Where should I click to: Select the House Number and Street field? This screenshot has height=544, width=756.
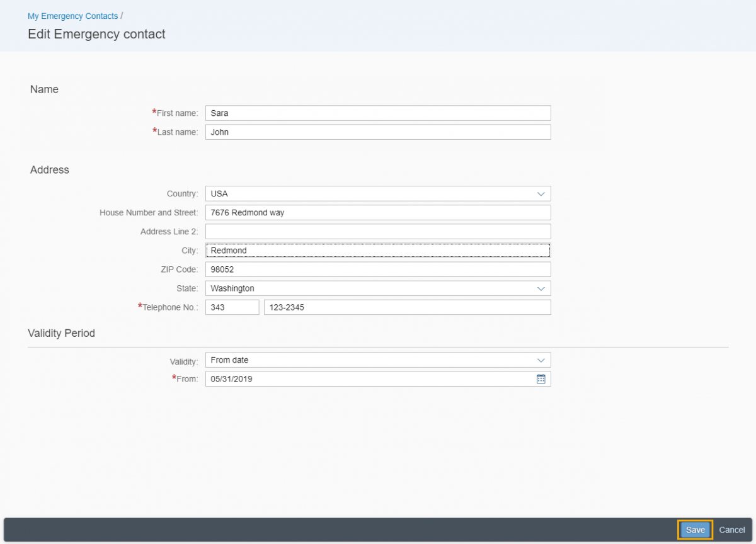(x=378, y=213)
